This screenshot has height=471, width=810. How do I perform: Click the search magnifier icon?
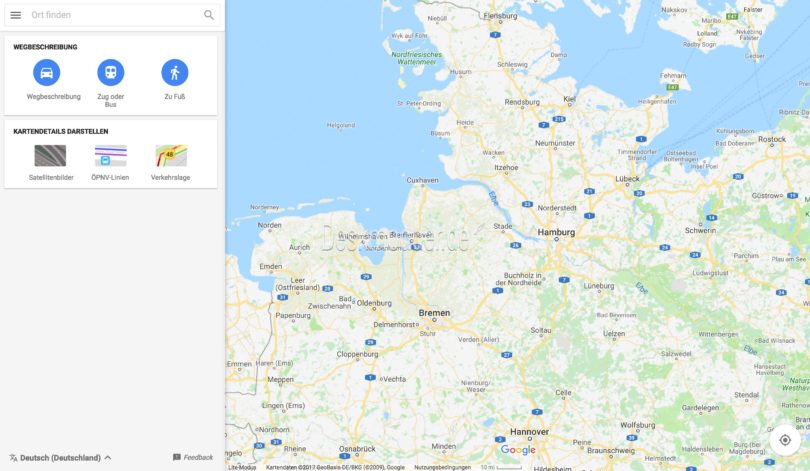pyautogui.click(x=209, y=15)
